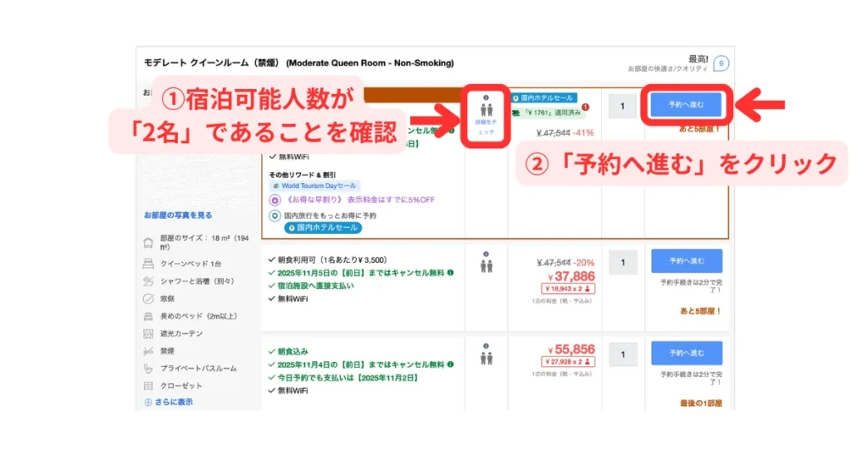Click the two-person occupancy icon in first offer
868x456 pixels.
click(x=486, y=108)
